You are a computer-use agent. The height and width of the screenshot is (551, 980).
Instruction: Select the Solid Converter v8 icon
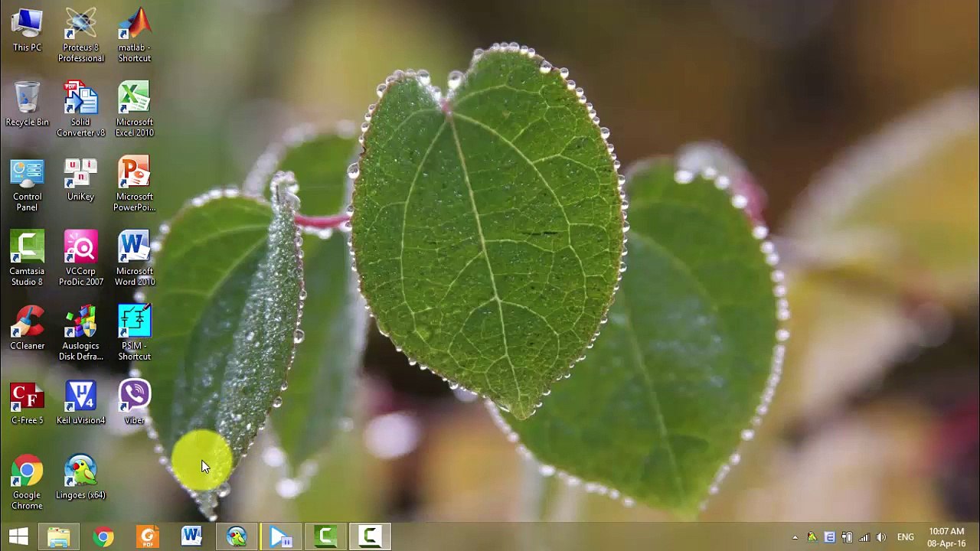click(80, 100)
